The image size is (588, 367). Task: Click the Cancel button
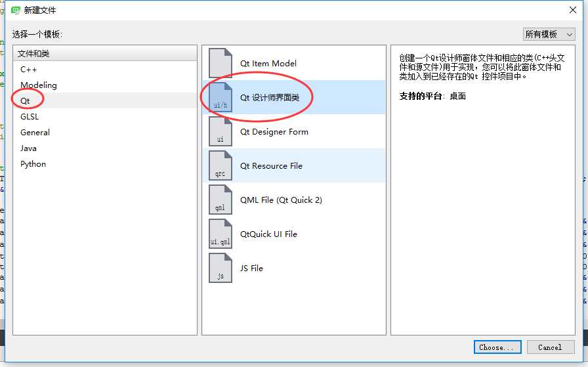[551, 347]
